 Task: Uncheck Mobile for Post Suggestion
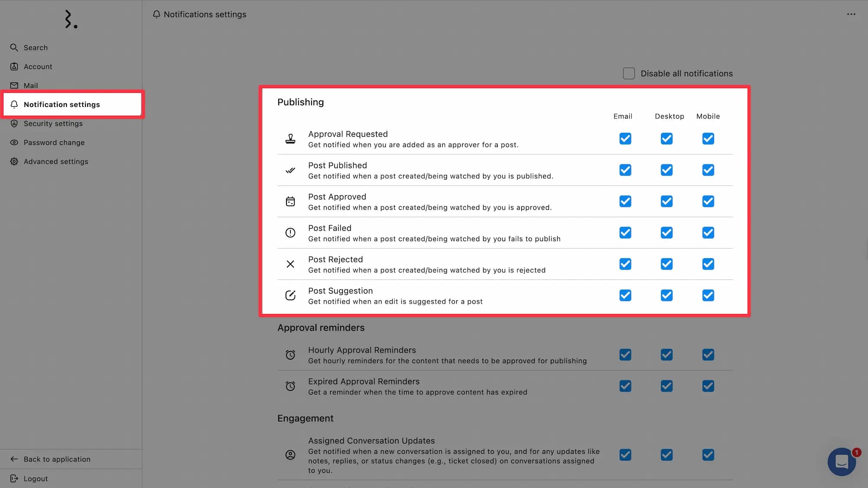coord(708,295)
